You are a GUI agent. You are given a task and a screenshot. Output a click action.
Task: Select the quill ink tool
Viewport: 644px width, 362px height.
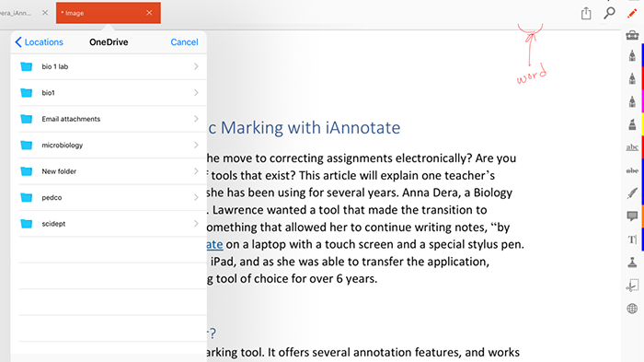click(632, 193)
